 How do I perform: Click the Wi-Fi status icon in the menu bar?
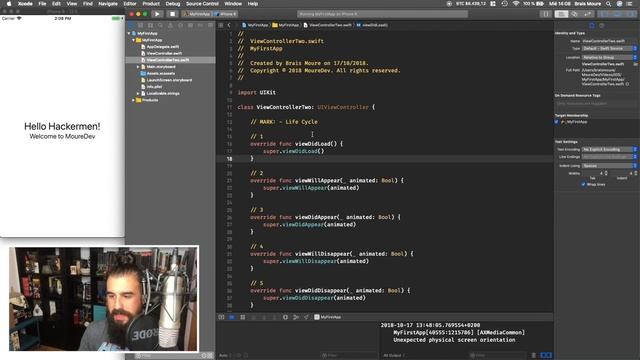tap(516, 4)
